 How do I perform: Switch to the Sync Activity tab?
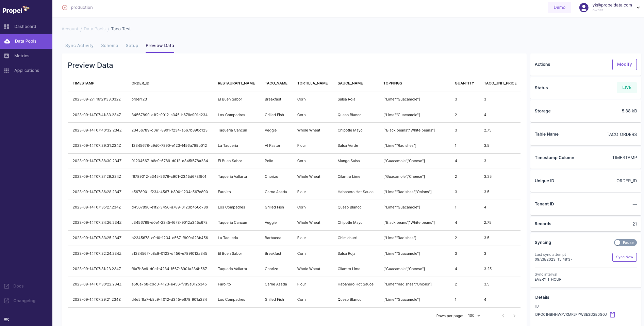[x=79, y=45]
